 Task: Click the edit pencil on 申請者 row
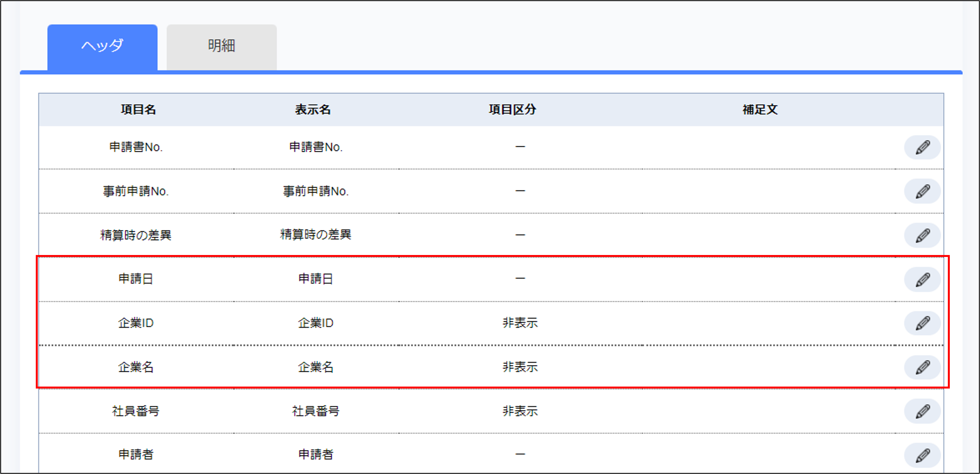point(922,455)
